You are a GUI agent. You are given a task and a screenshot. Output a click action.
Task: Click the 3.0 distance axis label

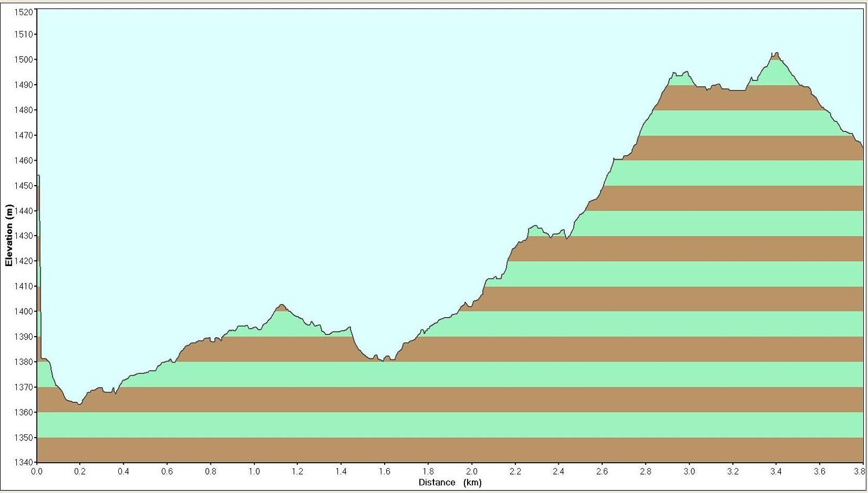point(689,471)
